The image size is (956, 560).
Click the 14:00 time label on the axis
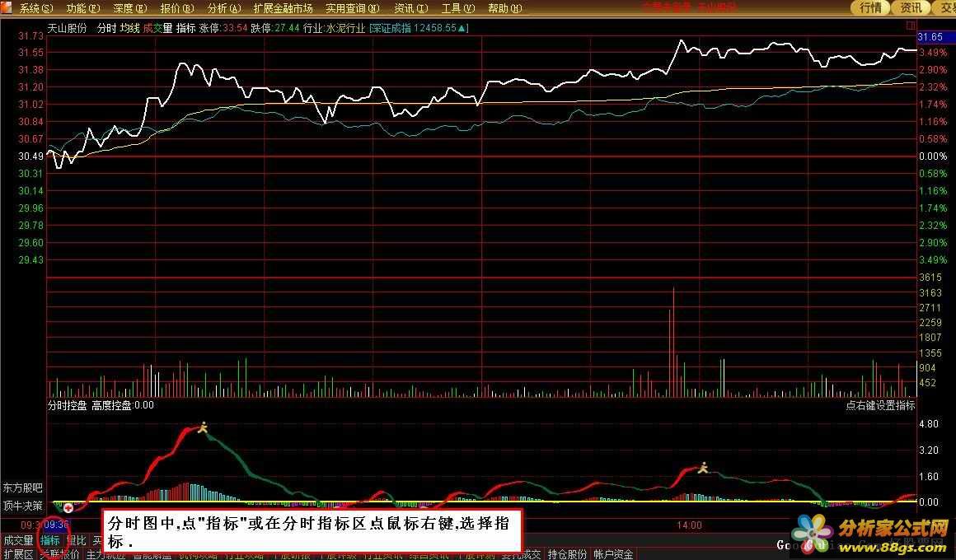pos(689,525)
